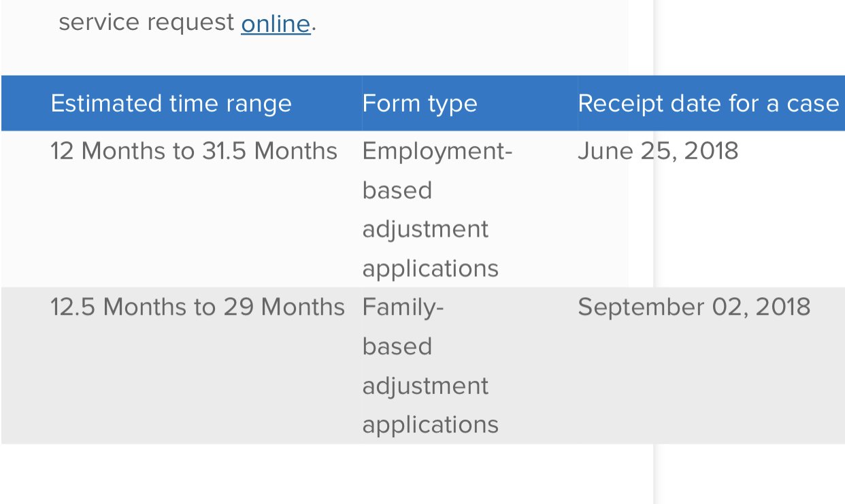Click 'adjustment' in the Employment-based row

[x=425, y=229]
